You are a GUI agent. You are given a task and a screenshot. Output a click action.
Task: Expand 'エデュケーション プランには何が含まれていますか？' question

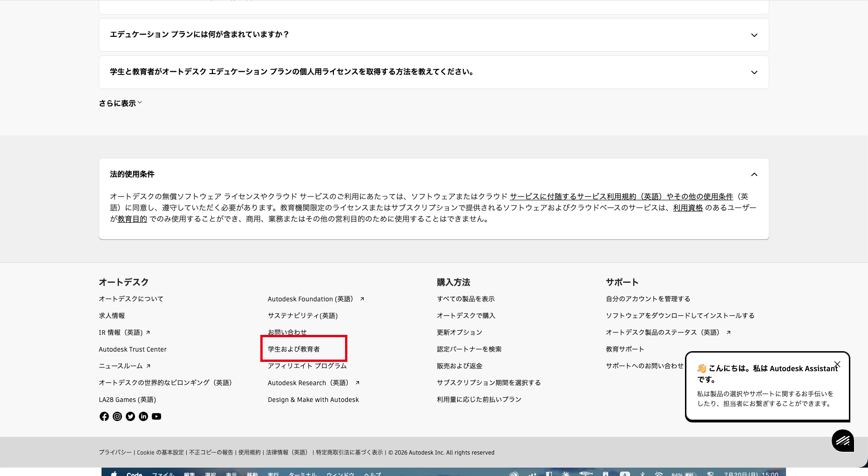pyautogui.click(x=434, y=35)
